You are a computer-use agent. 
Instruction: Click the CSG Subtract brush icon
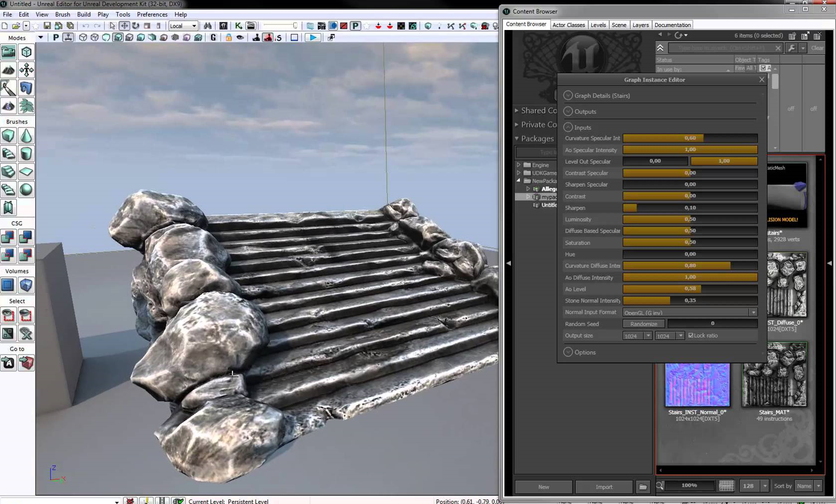click(26, 238)
